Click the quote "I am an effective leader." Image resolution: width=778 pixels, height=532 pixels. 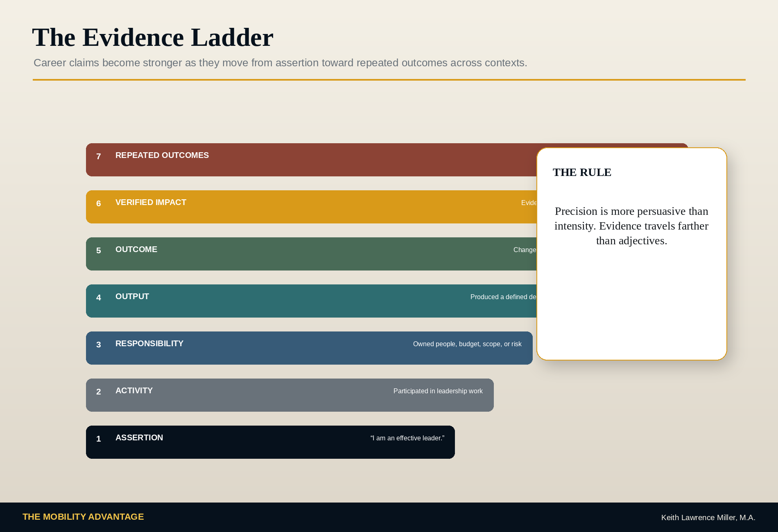407,438
